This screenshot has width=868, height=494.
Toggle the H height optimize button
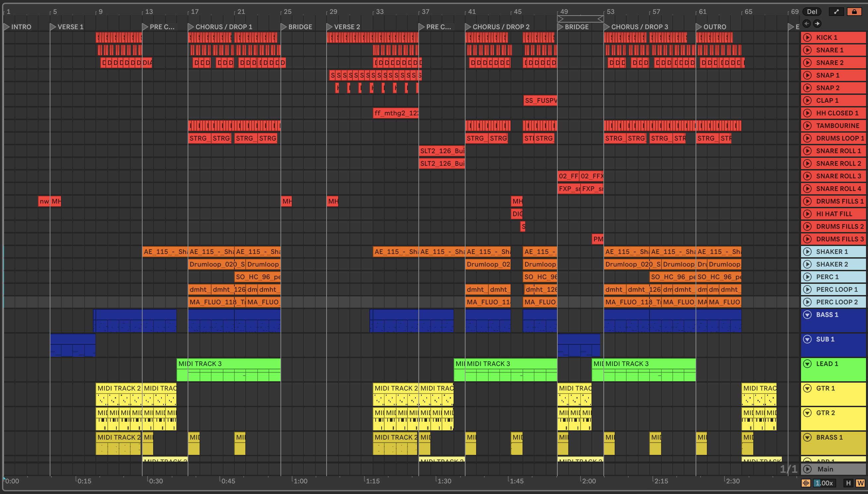click(x=848, y=483)
